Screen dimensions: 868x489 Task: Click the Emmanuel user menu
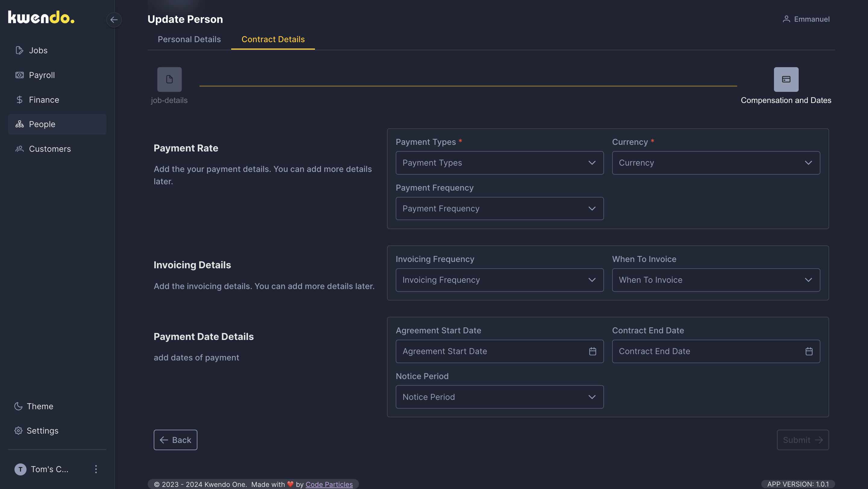[x=806, y=19]
